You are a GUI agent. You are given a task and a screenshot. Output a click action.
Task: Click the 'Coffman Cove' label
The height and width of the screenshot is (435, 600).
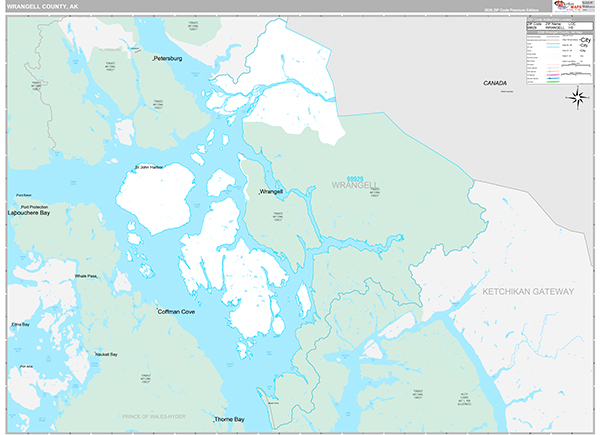[176, 311]
